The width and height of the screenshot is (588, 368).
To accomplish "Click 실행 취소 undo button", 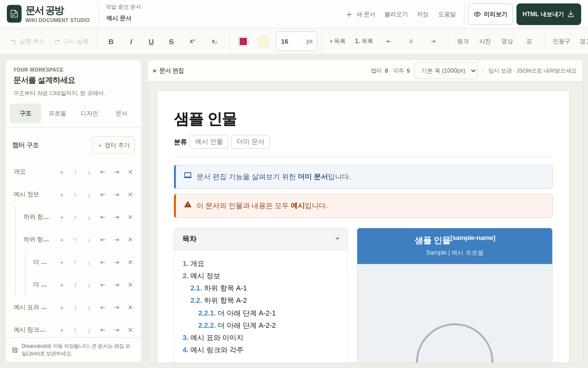I will click(27, 41).
